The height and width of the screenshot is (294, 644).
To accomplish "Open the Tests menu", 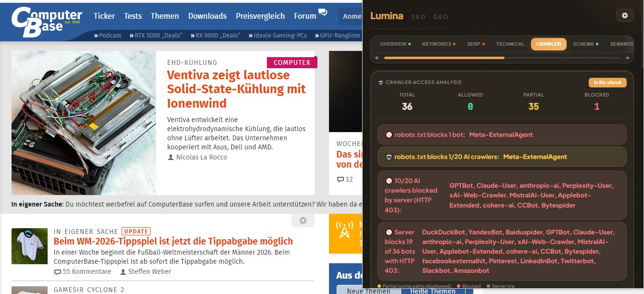I will tap(133, 16).
